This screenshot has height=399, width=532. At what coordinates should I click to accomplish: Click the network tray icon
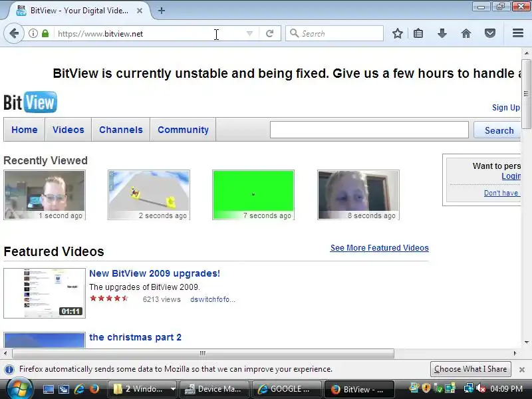point(469,388)
